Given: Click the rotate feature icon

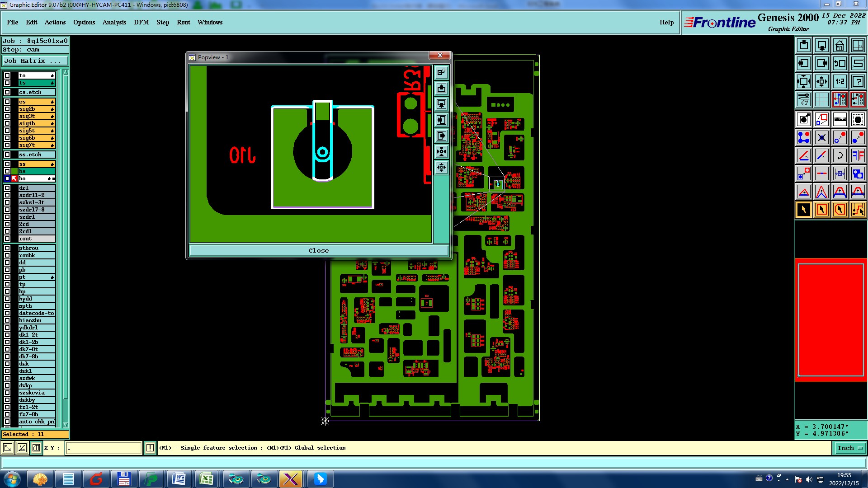Looking at the screenshot, I should pos(840,155).
